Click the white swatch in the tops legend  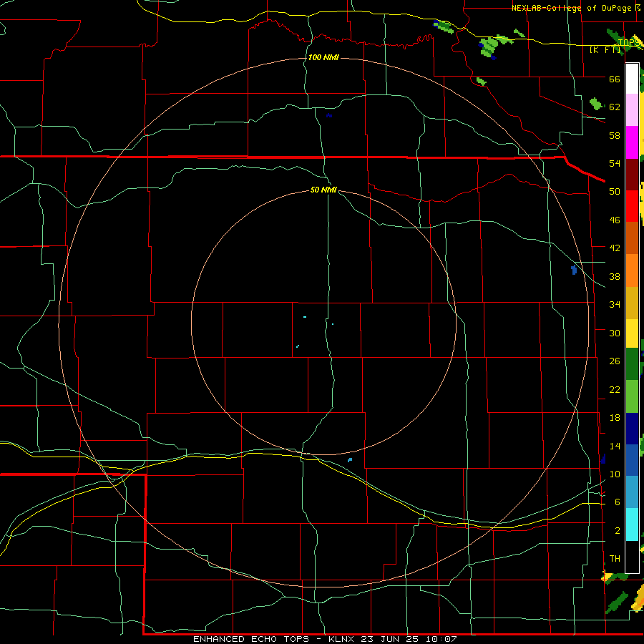pos(632,79)
